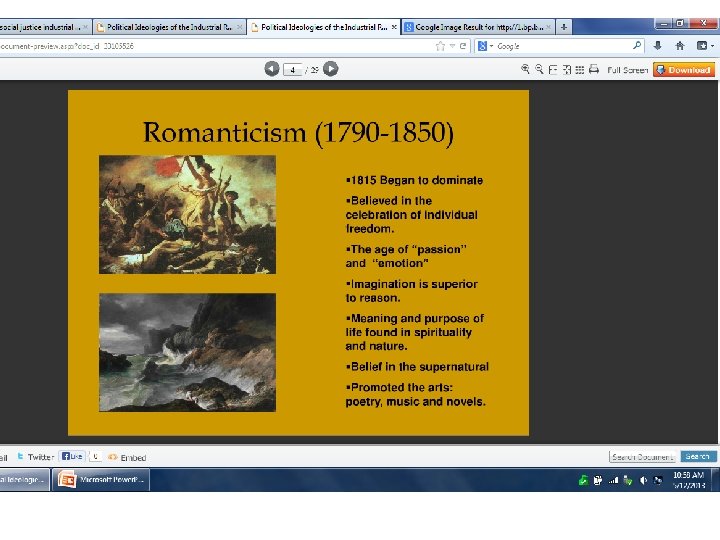Open a new browser tab

(564, 27)
